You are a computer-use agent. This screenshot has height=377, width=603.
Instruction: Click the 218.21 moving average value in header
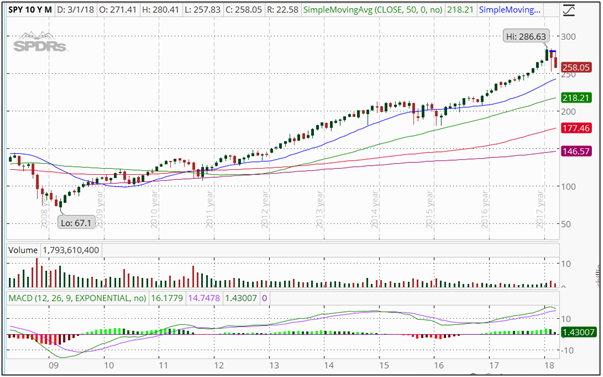pos(460,10)
